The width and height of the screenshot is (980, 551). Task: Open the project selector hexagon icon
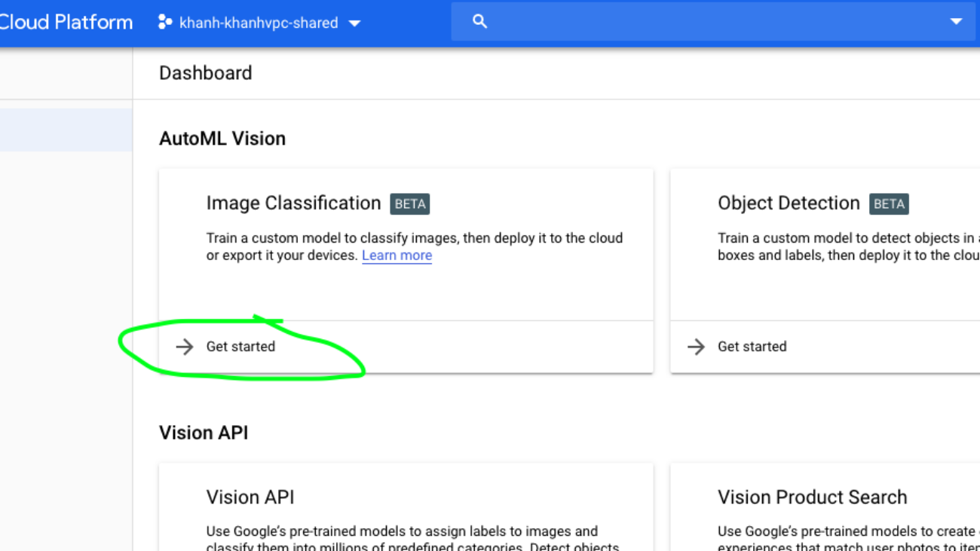164,22
